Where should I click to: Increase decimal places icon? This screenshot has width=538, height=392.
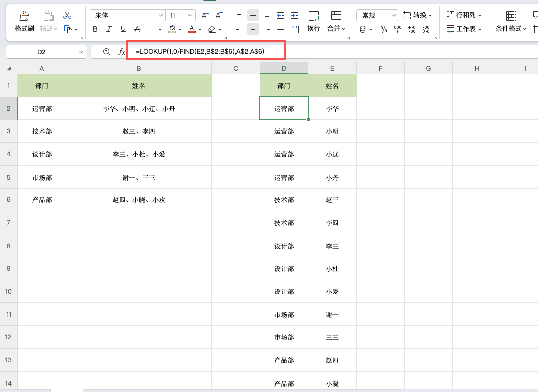coord(412,29)
